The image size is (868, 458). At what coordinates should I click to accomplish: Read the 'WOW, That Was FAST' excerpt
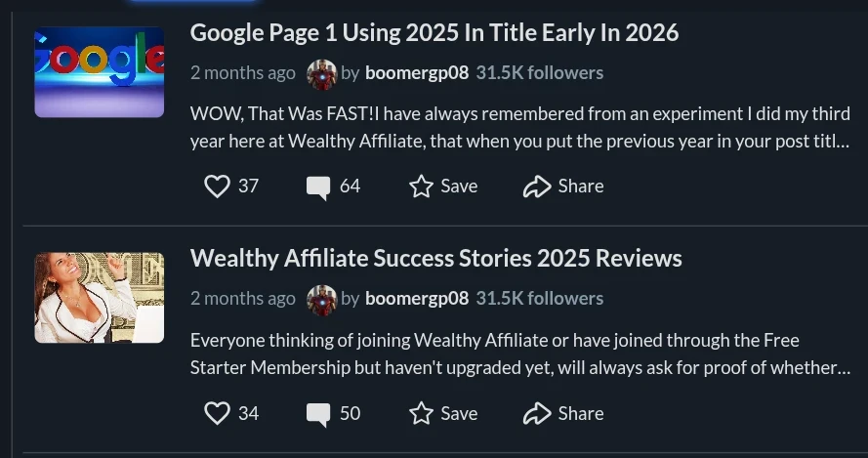(519, 127)
